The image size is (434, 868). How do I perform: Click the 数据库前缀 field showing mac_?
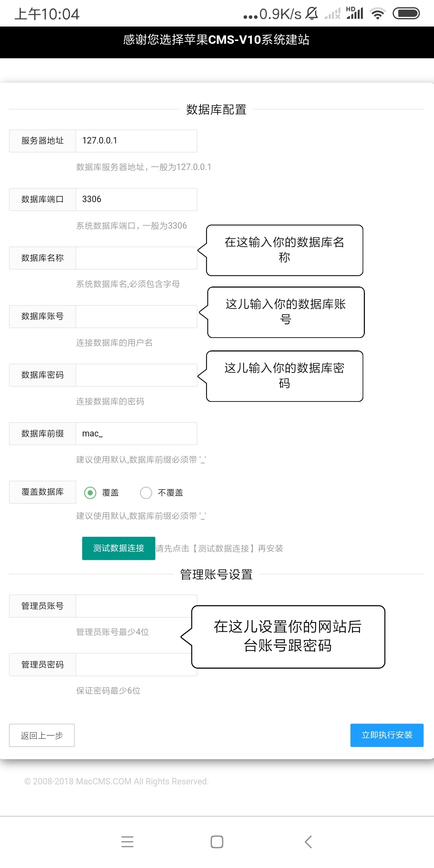[136, 434]
